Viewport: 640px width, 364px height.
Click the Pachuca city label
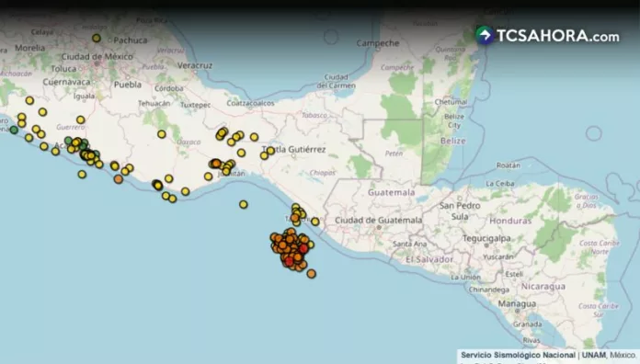click(131, 40)
